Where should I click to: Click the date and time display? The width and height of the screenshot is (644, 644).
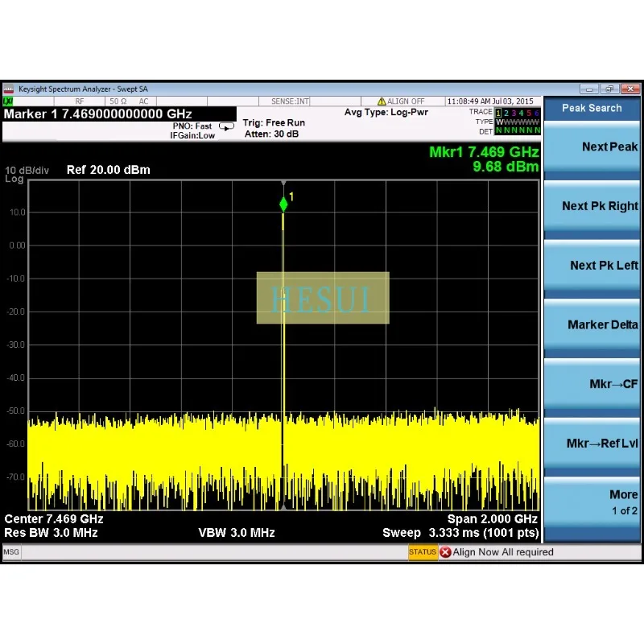tap(490, 101)
